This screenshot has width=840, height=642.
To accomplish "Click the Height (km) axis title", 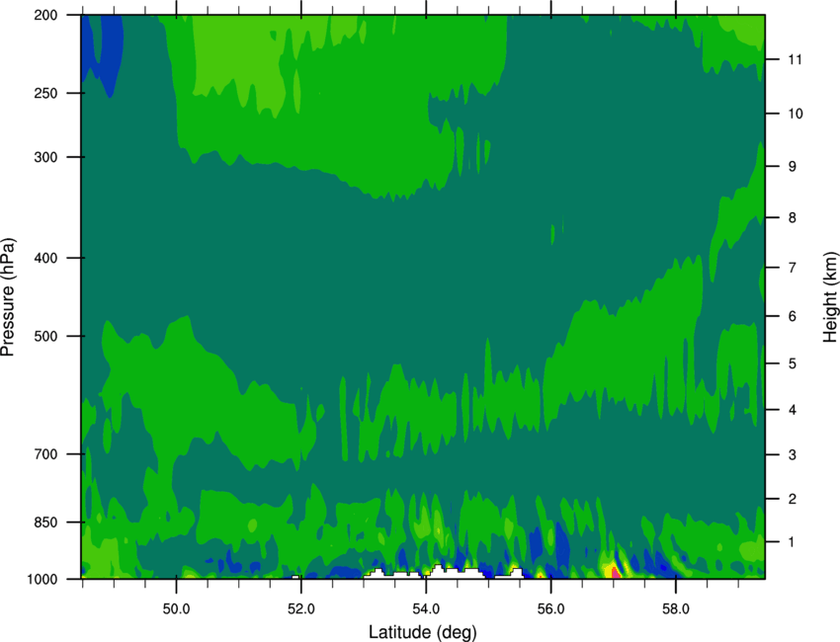I will point(830,296).
